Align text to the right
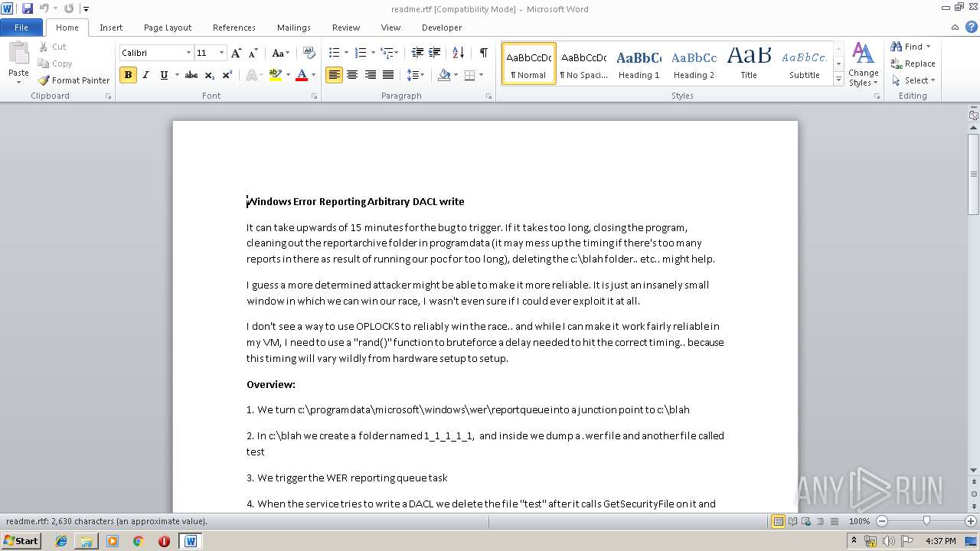The width and height of the screenshot is (980, 551). 370,75
